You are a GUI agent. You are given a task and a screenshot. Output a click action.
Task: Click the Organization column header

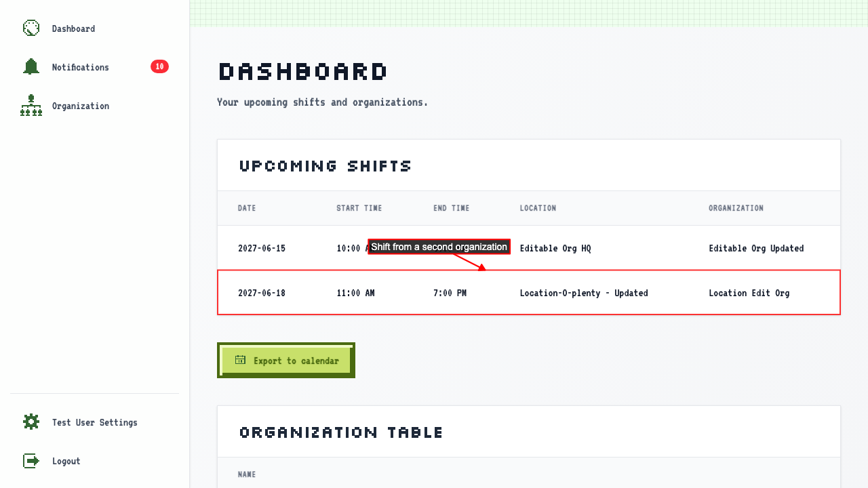tap(736, 208)
